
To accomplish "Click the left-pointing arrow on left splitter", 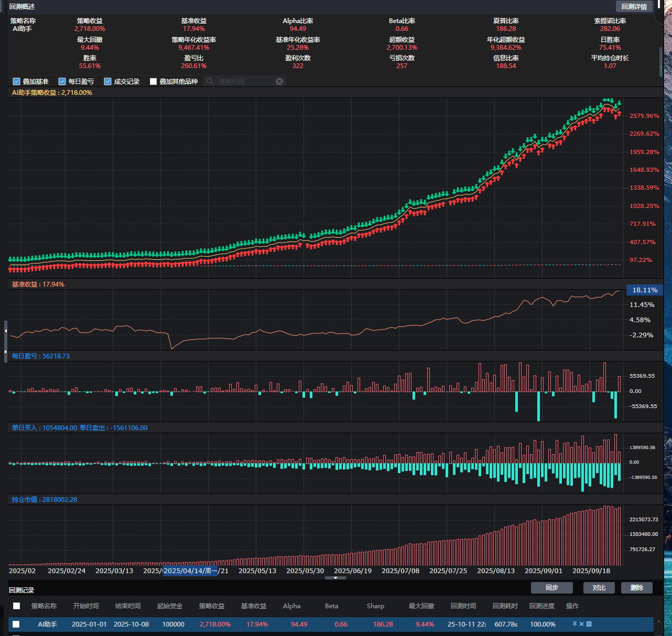I will point(6,331).
